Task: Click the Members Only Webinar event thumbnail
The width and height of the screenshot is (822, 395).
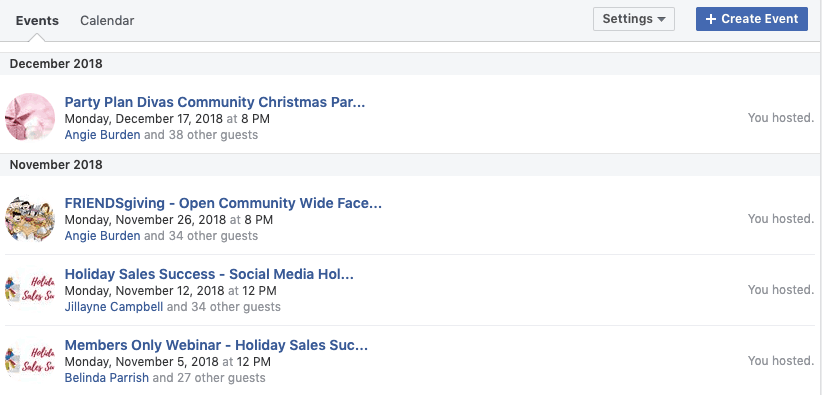Action: [30, 360]
